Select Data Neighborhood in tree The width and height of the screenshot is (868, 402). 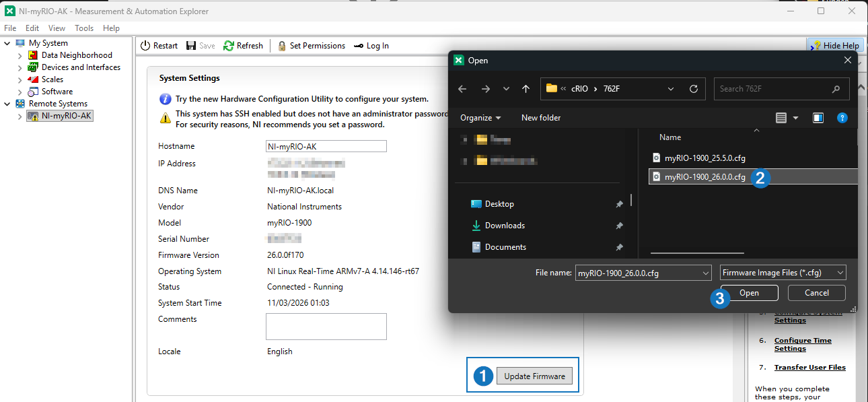76,55
